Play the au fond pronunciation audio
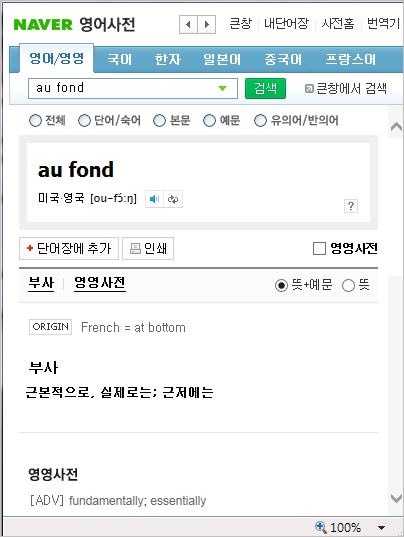Viewport: 404px width, 537px height. [x=154, y=199]
